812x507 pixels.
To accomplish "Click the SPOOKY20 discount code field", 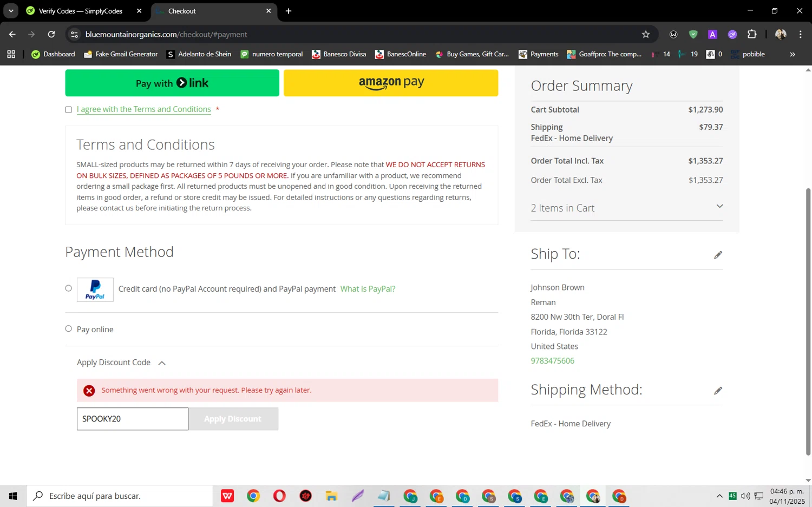I will tap(133, 419).
